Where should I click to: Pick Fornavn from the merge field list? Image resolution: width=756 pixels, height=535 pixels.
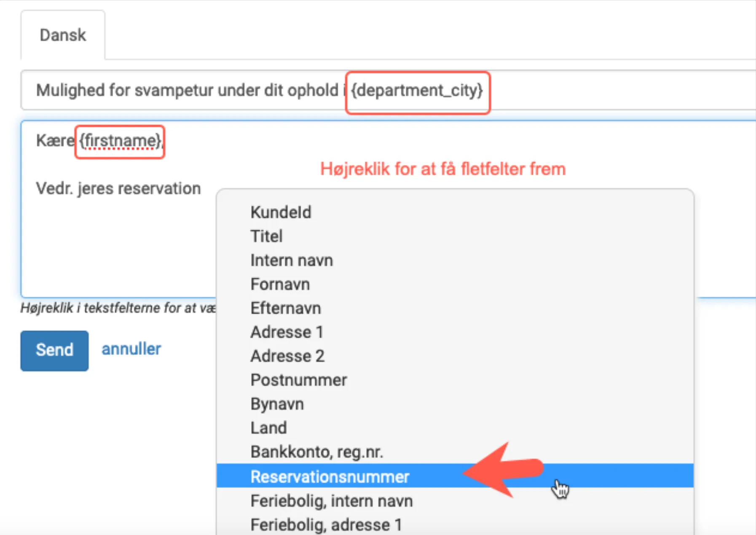coord(280,284)
